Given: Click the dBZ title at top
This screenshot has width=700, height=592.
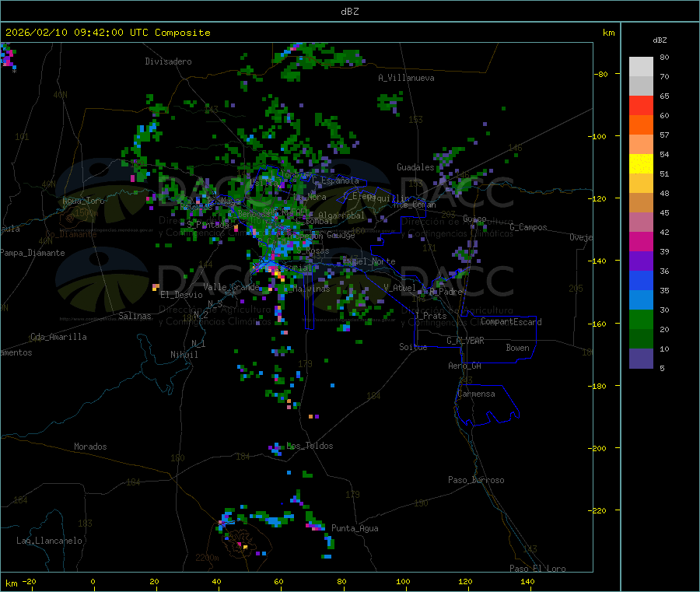Looking at the screenshot, I should [x=349, y=12].
